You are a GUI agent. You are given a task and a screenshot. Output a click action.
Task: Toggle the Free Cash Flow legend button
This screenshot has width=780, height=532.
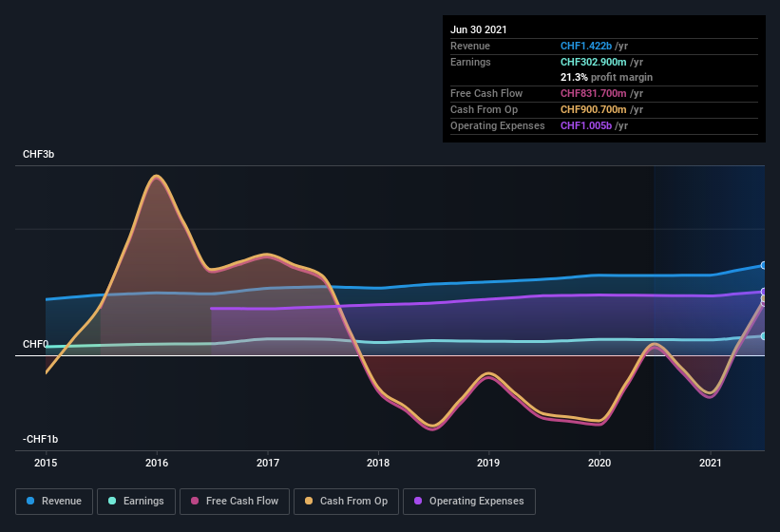pyautogui.click(x=235, y=501)
